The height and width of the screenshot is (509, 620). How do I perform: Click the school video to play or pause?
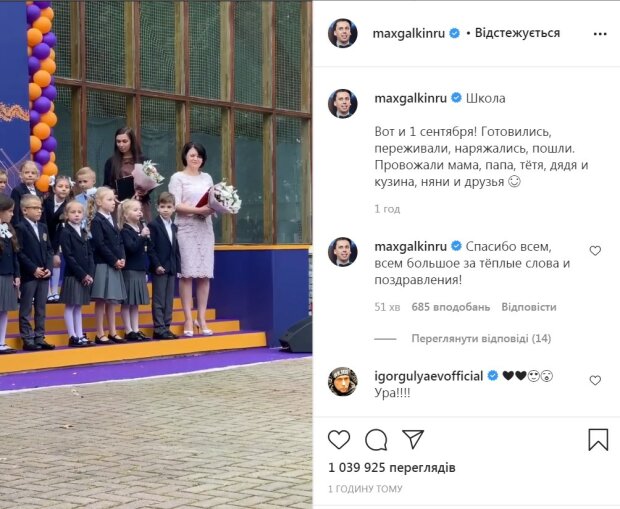pyautogui.click(x=156, y=254)
